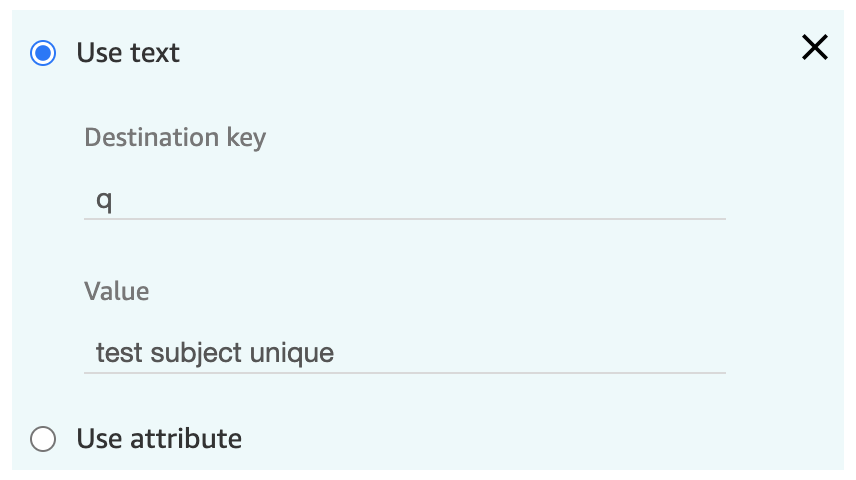Image resolution: width=856 pixels, height=480 pixels.
Task: Focus the Value input field
Action: click(405, 354)
